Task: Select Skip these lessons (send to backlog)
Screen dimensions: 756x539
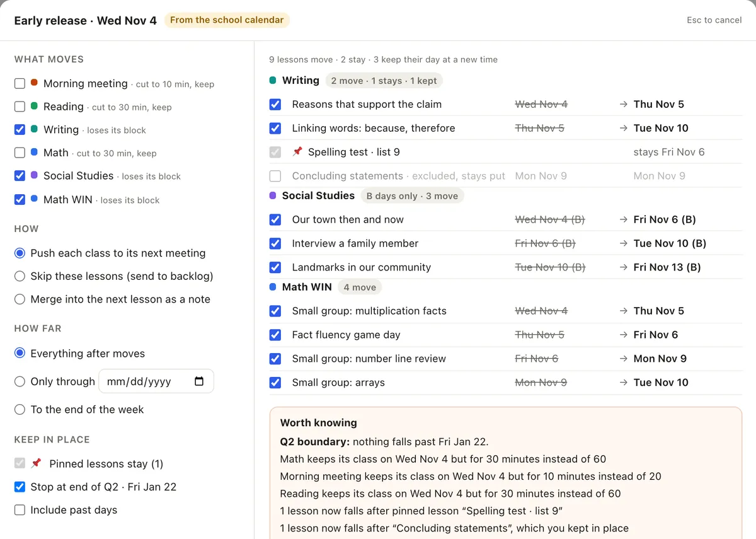Action: [20, 276]
